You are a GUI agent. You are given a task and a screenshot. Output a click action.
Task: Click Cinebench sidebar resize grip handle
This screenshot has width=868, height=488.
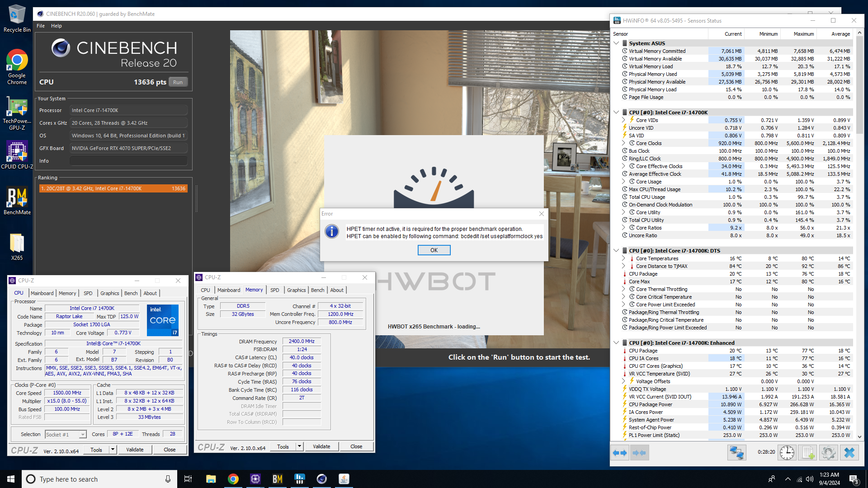tap(196, 199)
